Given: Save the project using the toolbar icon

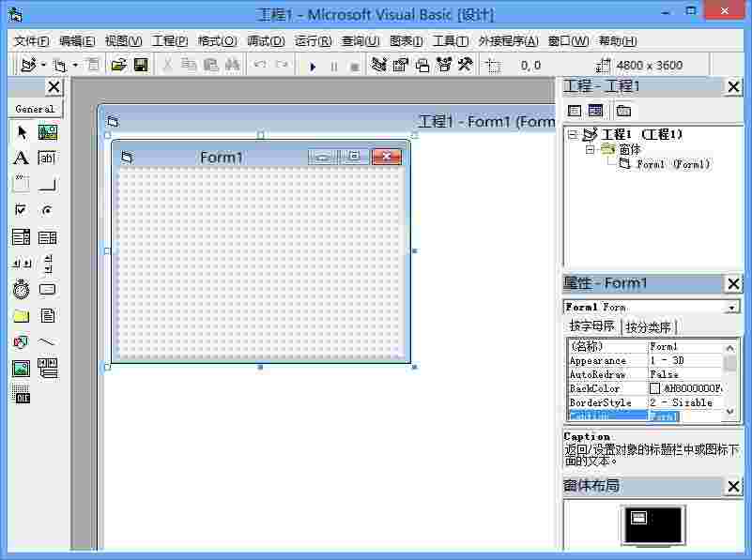Looking at the screenshot, I should 142,65.
